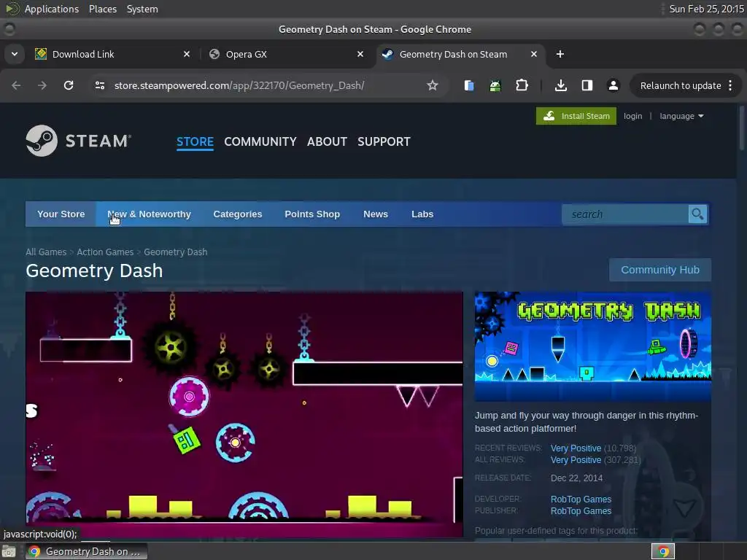The image size is (747, 560).
Task: Click the browser forward arrow
Action: 42,85
